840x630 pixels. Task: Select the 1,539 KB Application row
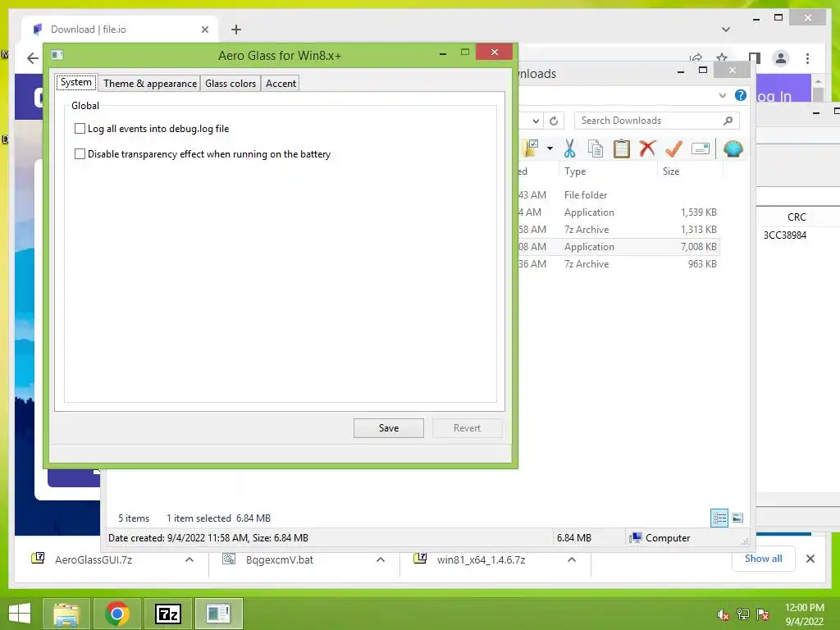(619, 212)
